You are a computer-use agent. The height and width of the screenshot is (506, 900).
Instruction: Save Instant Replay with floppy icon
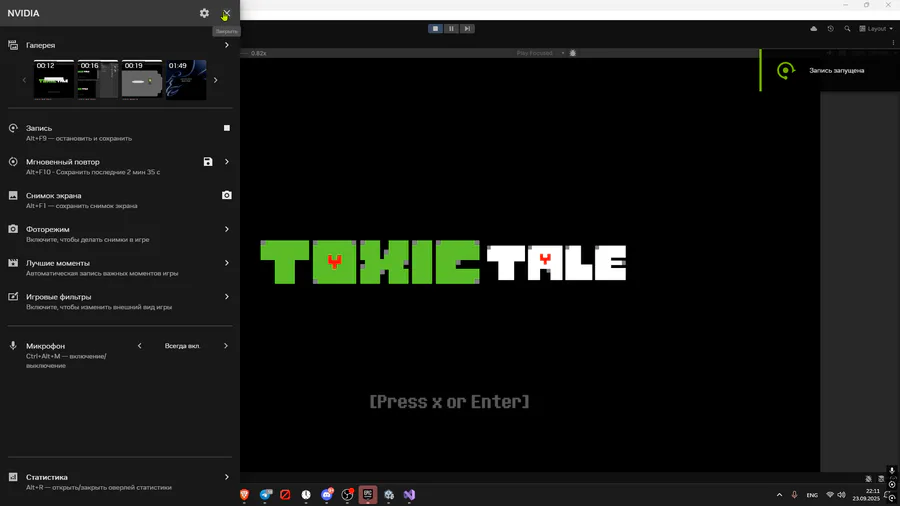click(208, 162)
